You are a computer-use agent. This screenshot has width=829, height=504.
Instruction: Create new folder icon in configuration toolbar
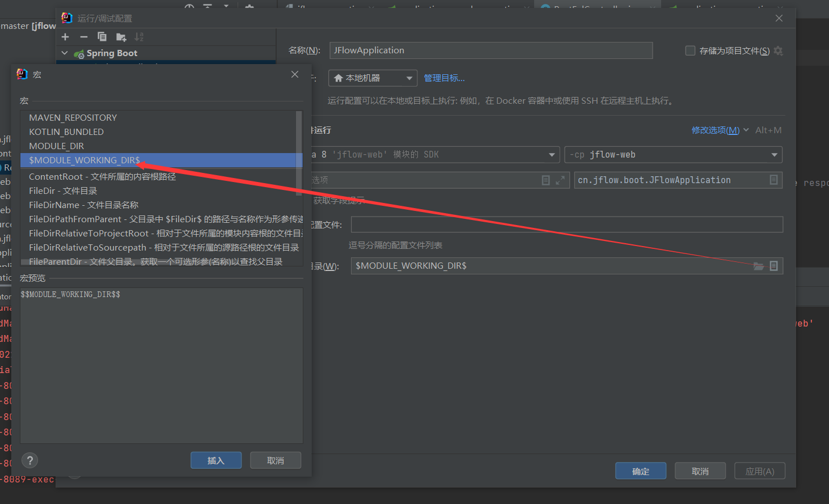pos(121,37)
